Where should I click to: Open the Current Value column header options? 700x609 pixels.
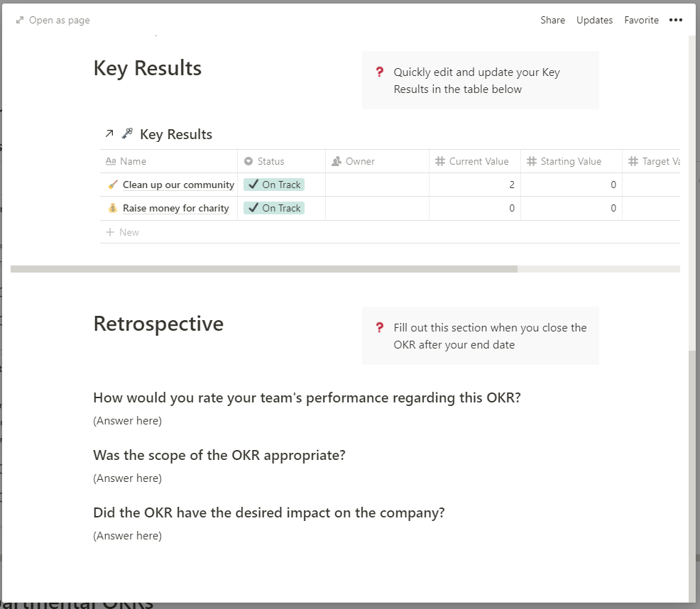coord(474,161)
